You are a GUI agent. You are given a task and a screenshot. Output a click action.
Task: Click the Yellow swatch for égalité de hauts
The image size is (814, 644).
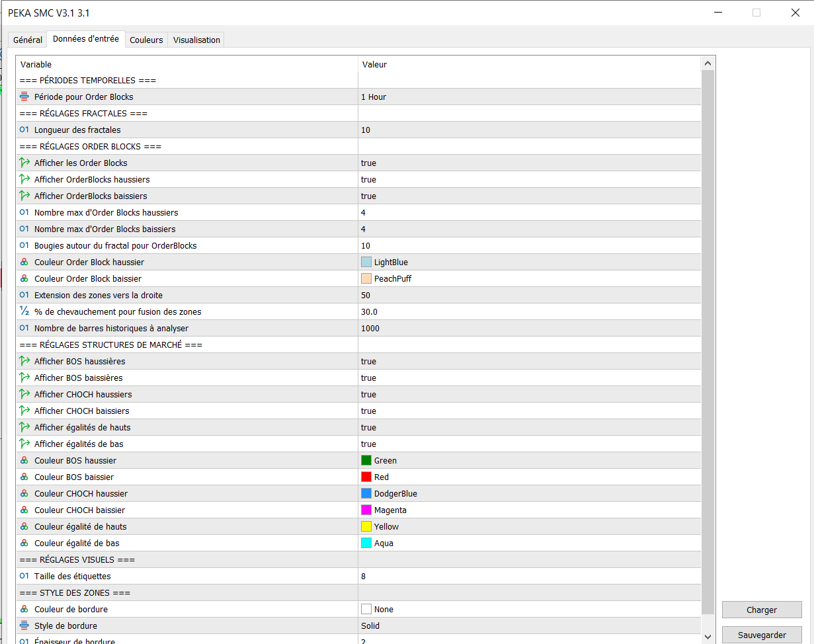pos(366,526)
